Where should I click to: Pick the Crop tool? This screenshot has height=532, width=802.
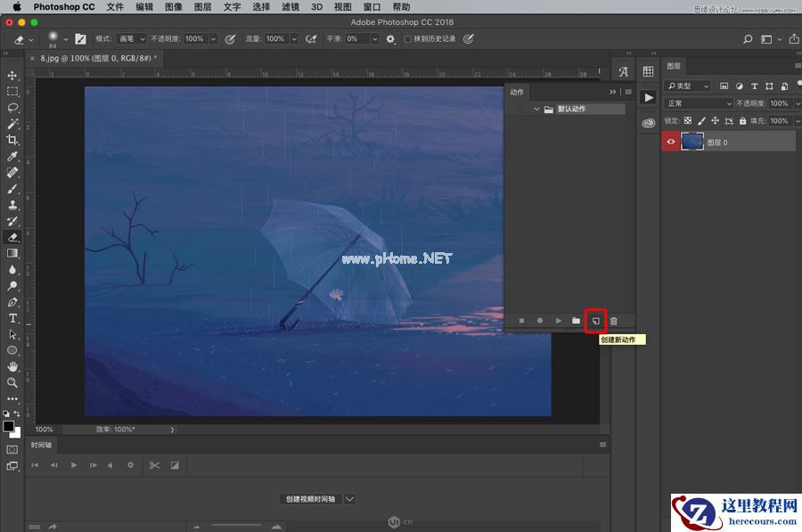12,140
